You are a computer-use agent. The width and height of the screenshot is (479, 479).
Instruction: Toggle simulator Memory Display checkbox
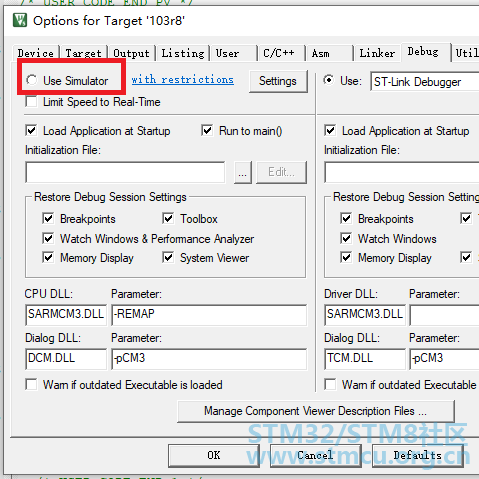click(48, 257)
